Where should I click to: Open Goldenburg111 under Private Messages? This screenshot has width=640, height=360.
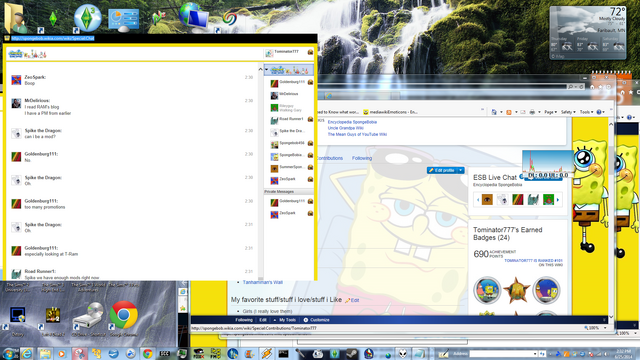click(x=291, y=202)
